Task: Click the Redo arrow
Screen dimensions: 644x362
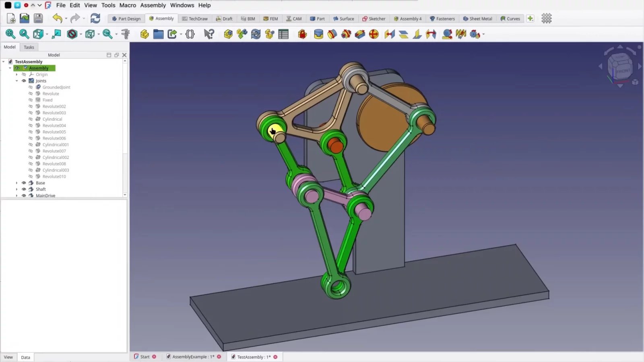Action: tap(75, 19)
